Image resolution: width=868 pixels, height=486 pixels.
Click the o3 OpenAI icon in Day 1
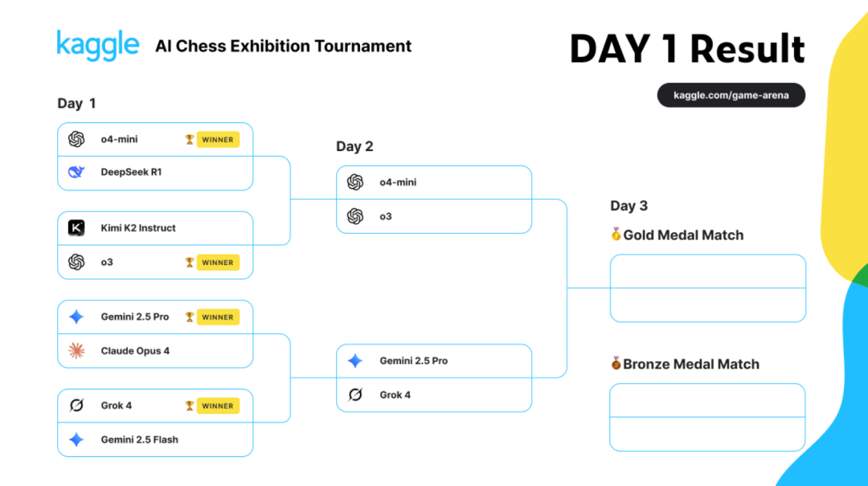(76, 262)
